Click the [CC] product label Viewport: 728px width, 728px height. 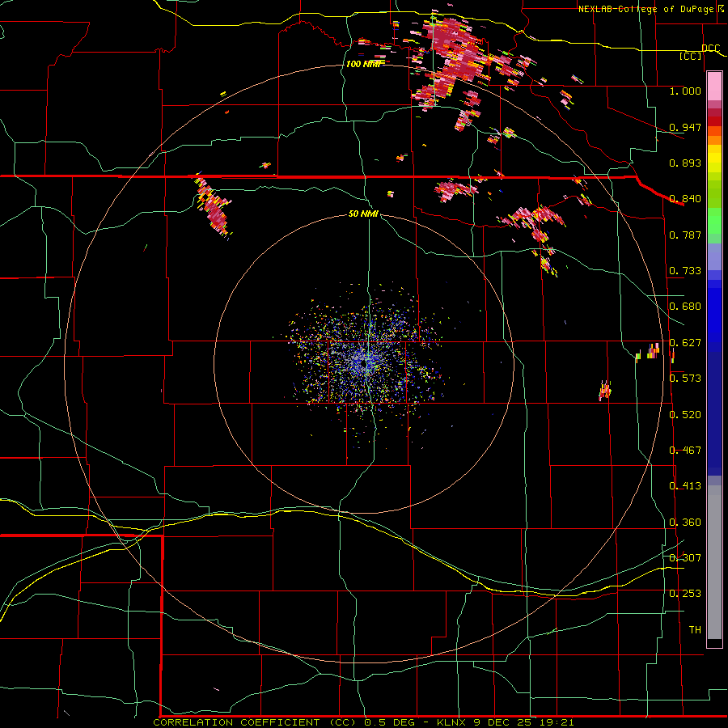(x=691, y=56)
